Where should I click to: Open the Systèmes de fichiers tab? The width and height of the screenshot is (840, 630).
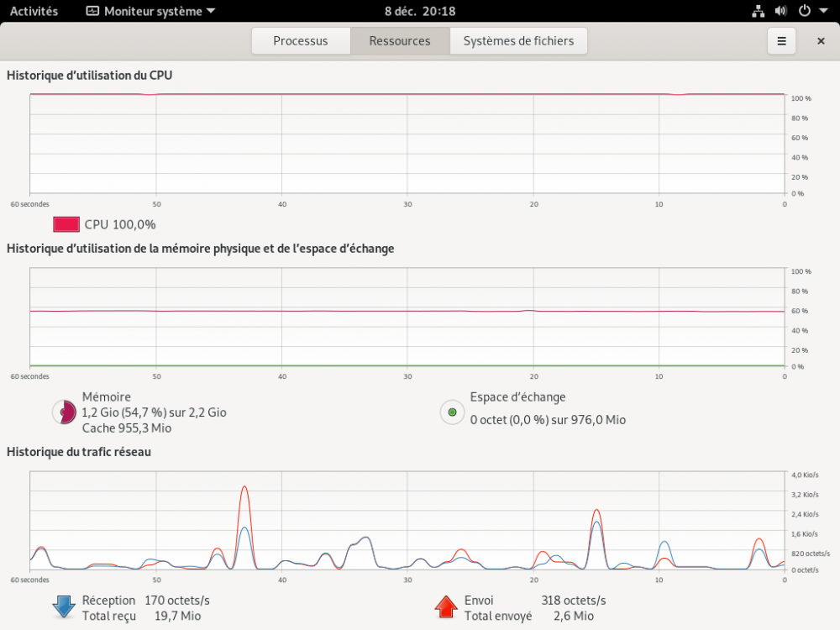(x=518, y=41)
